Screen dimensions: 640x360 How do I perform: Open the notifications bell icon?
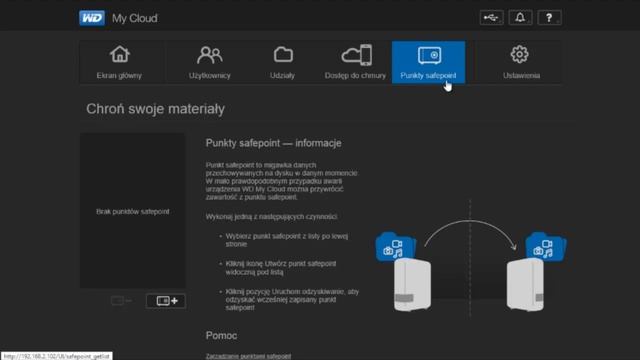point(520,18)
